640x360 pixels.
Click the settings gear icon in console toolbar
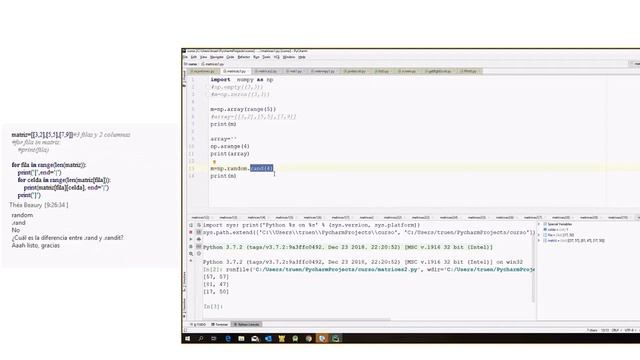(199, 254)
